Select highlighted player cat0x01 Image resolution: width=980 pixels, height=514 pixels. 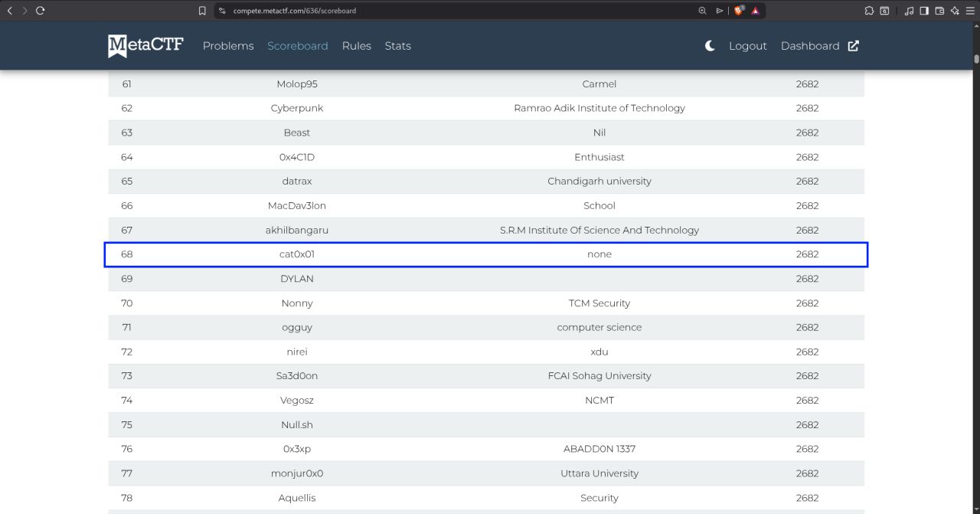297,254
